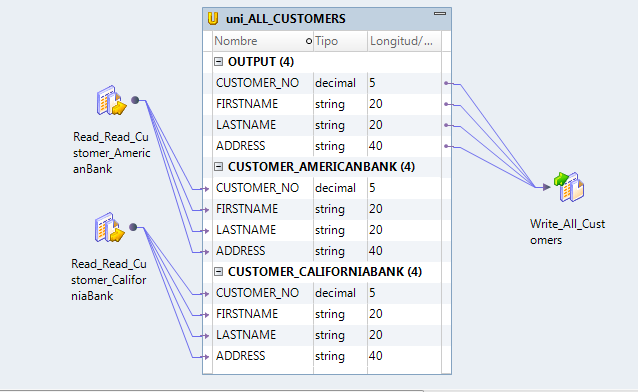Select ADDRESS in the OUTPUT group
Screen dimensions: 638x392
coord(240,146)
